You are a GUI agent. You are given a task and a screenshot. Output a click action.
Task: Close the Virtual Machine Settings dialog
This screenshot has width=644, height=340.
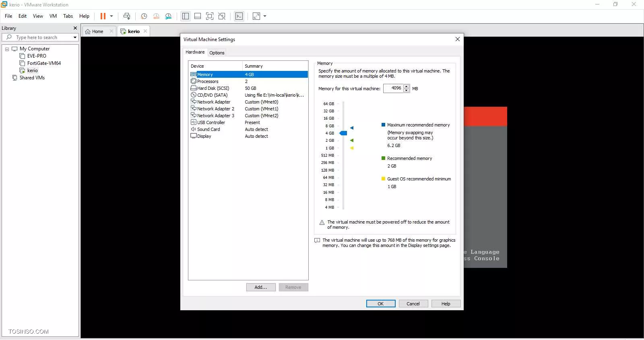pyautogui.click(x=457, y=39)
